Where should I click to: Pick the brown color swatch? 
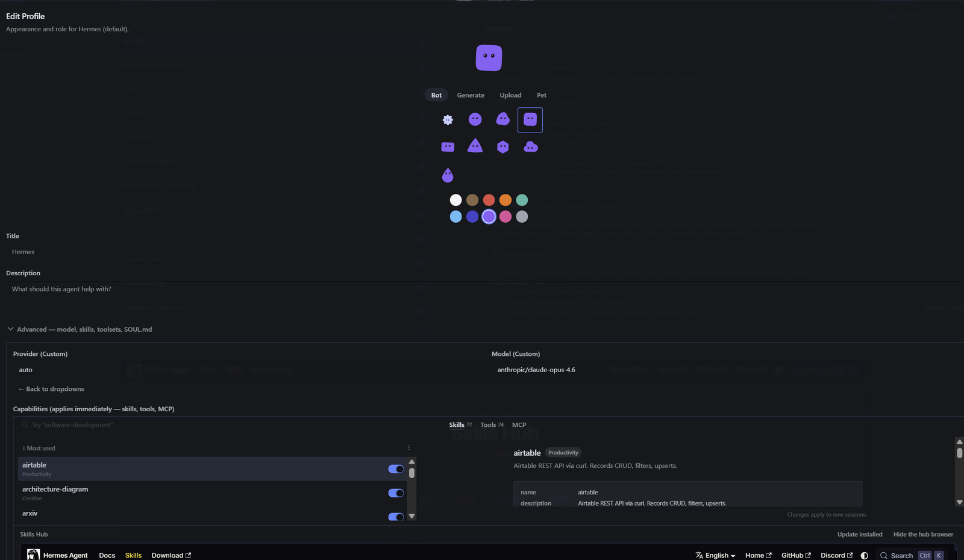pyautogui.click(x=472, y=200)
